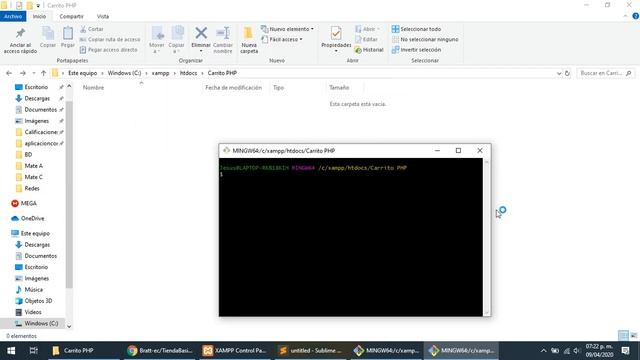
Task: Select OneDrive in navigation pane
Action: (x=32, y=218)
